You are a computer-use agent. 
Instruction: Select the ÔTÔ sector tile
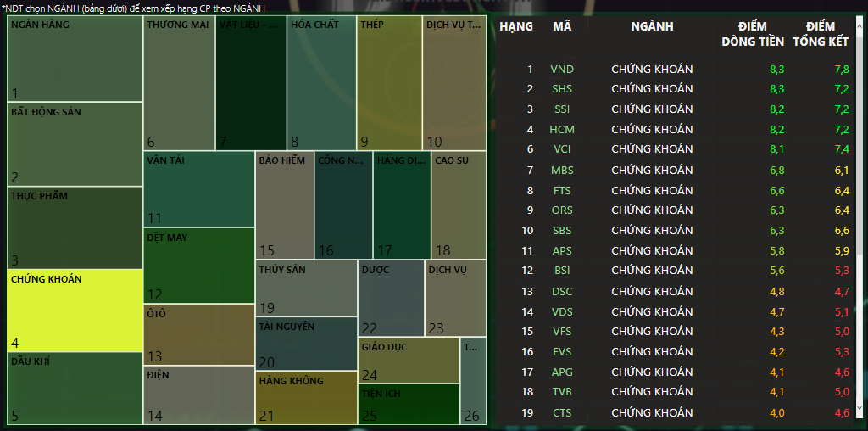tap(199, 334)
